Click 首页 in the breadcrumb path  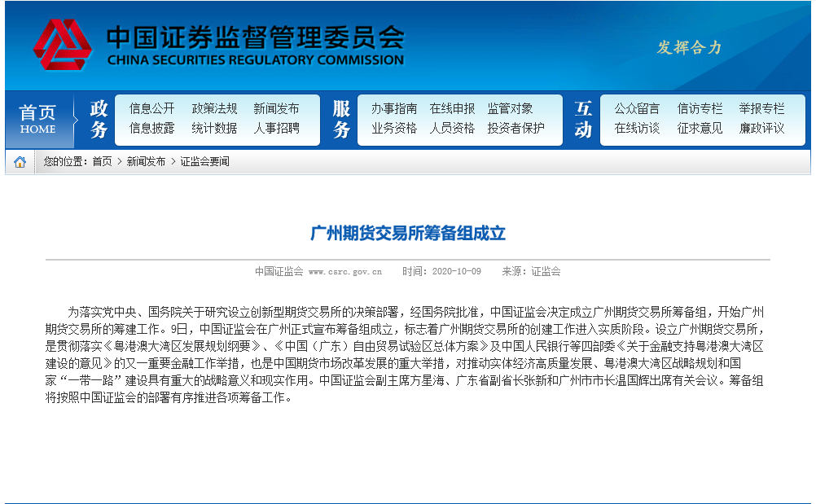pyautogui.click(x=102, y=162)
